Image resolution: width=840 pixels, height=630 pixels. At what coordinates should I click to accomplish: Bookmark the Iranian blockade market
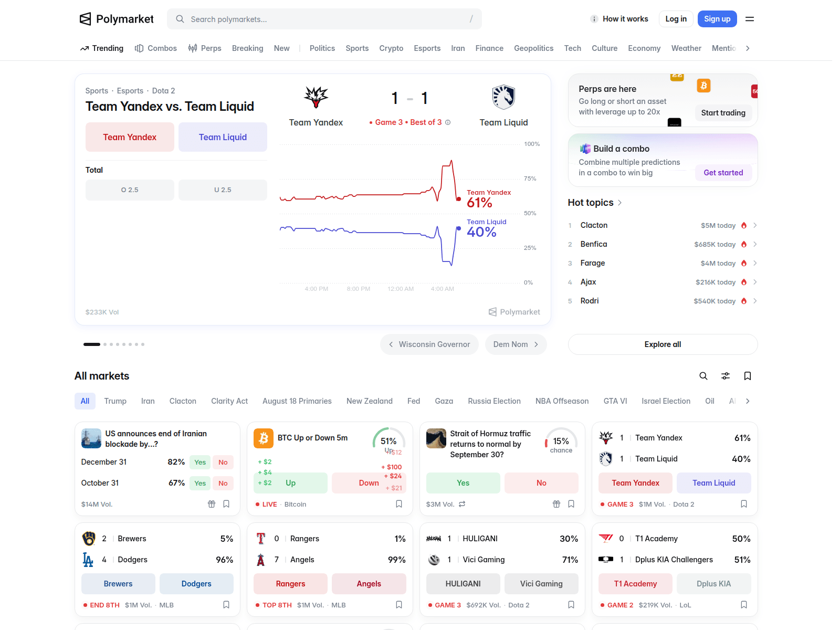tap(226, 504)
